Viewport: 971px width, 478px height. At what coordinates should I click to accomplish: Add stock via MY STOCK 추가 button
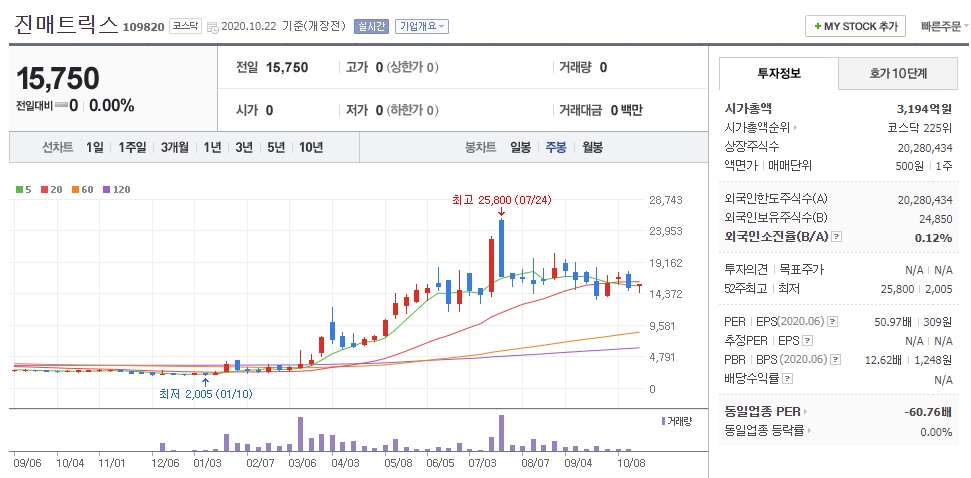coord(855,26)
